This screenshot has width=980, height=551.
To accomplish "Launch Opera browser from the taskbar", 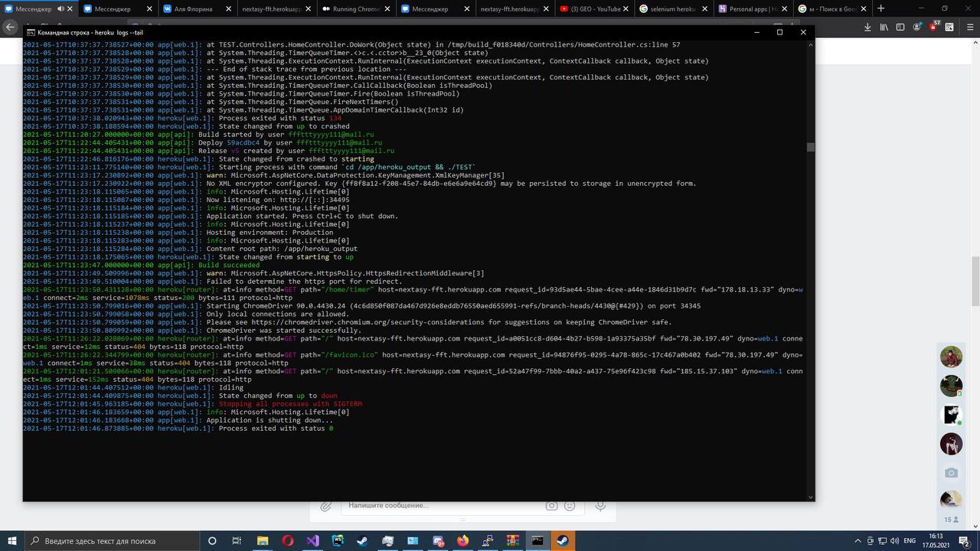I will click(287, 540).
